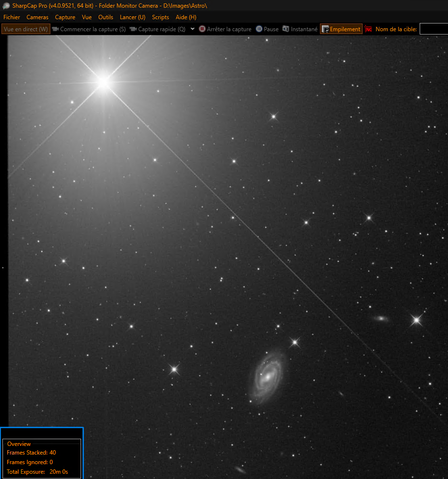Open the Aide (H) menu
Image resolution: width=448 pixels, height=479 pixels.
[186, 17]
